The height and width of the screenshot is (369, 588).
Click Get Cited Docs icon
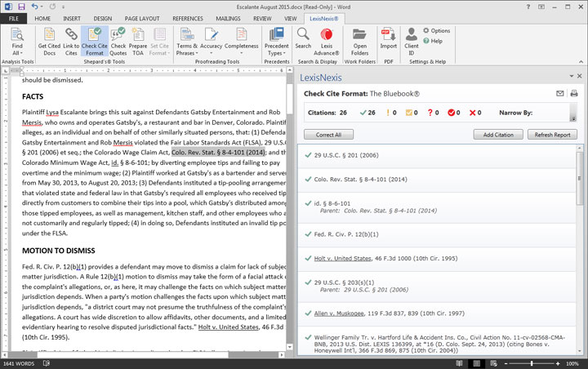[x=49, y=42]
